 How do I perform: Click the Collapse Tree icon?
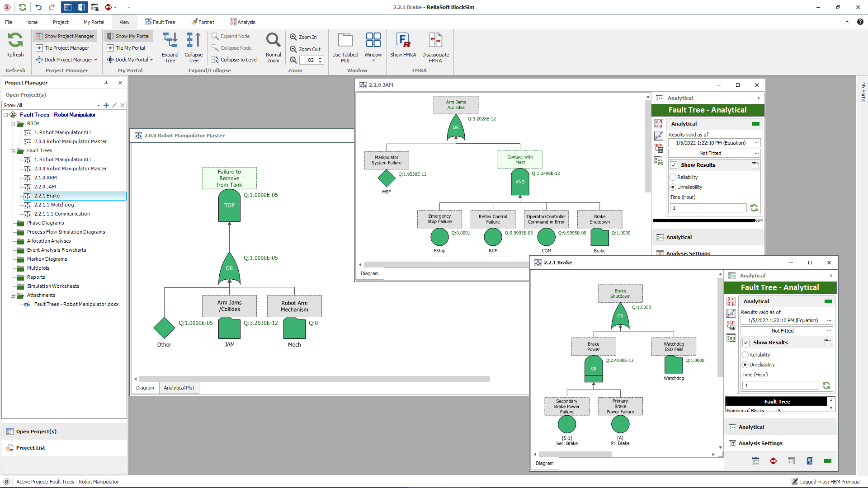pos(193,40)
